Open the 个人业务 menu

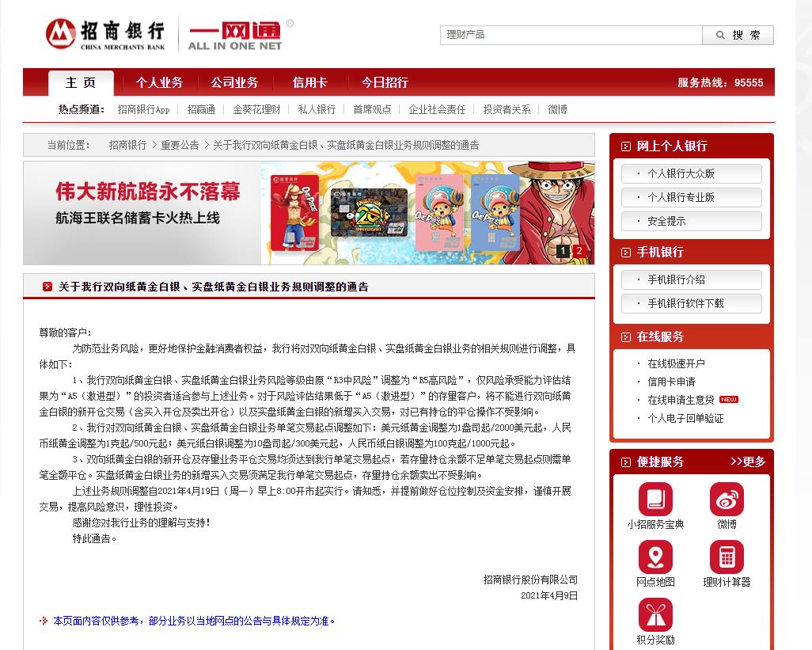point(160,82)
